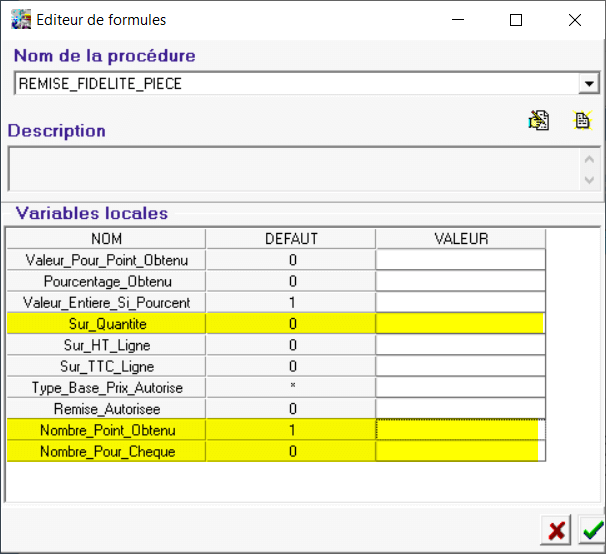Click the red X cancel icon
Screen dimensions: 606x554
point(554,530)
